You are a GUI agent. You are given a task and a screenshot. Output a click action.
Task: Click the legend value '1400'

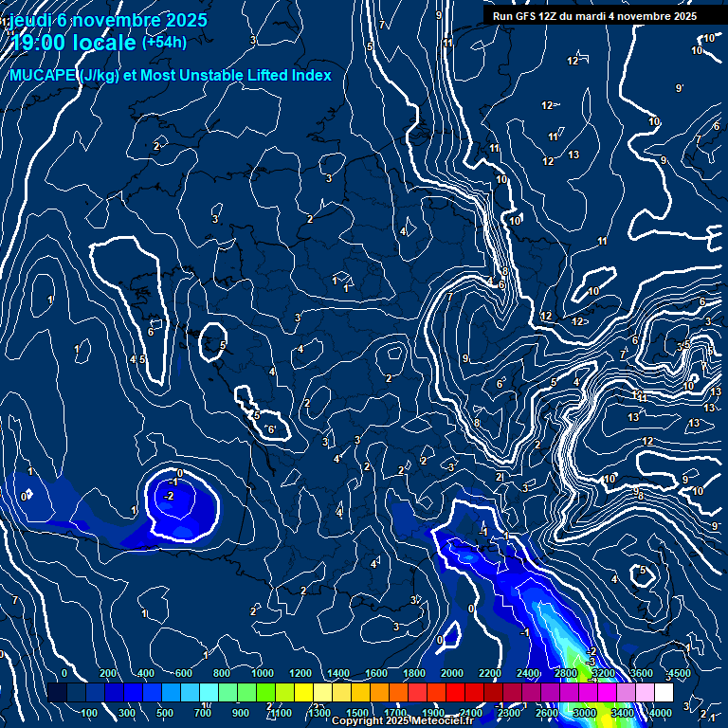coord(338,673)
